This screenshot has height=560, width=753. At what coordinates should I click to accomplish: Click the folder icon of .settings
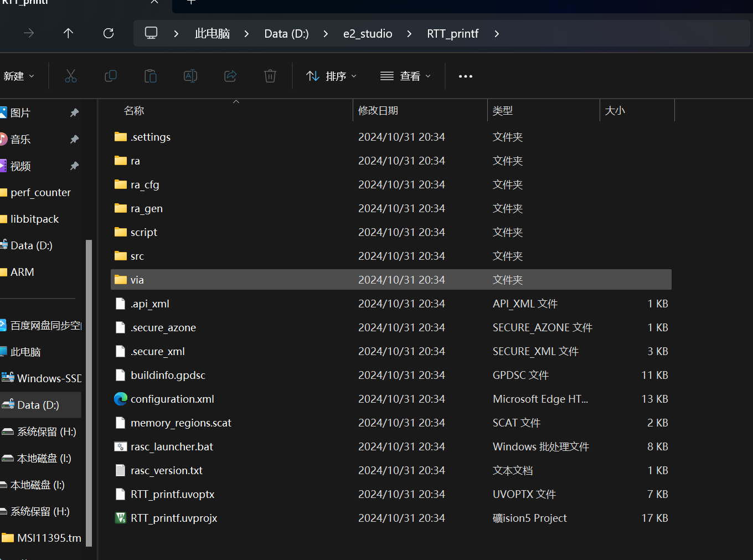pos(120,136)
